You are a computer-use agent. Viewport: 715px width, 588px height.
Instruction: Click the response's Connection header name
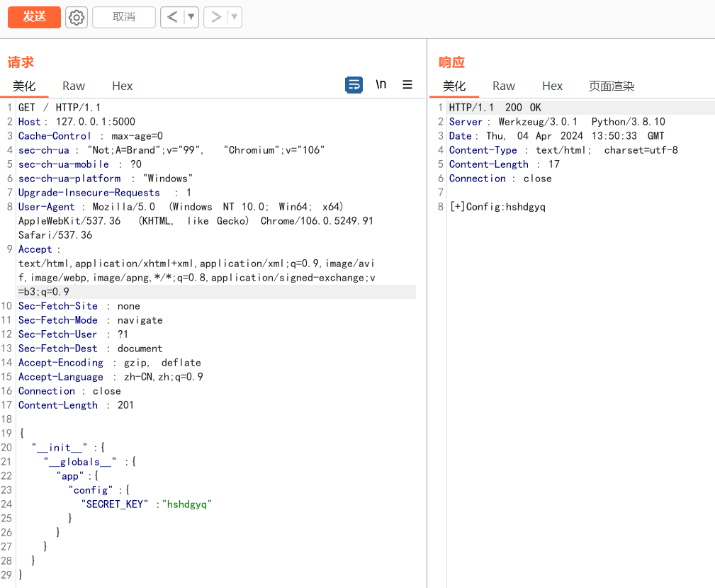(x=478, y=179)
